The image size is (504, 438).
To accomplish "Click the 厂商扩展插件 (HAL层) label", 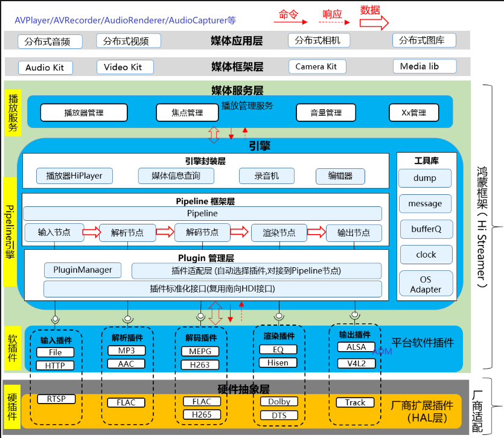I will [x=423, y=412].
